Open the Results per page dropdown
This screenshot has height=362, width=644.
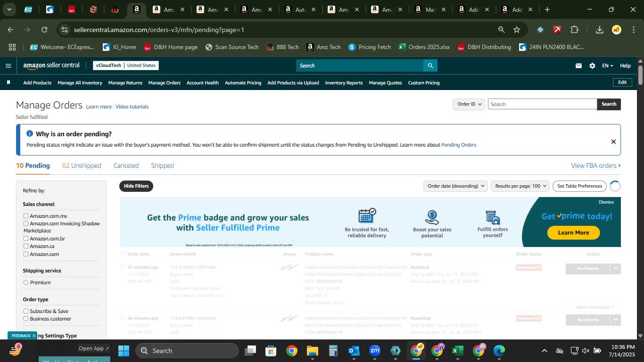click(x=520, y=186)
